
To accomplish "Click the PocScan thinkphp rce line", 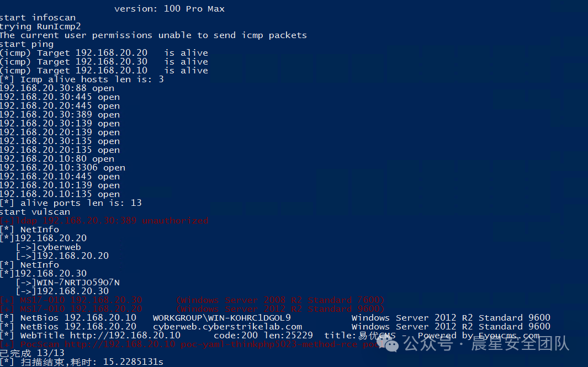I will [192, 344].
